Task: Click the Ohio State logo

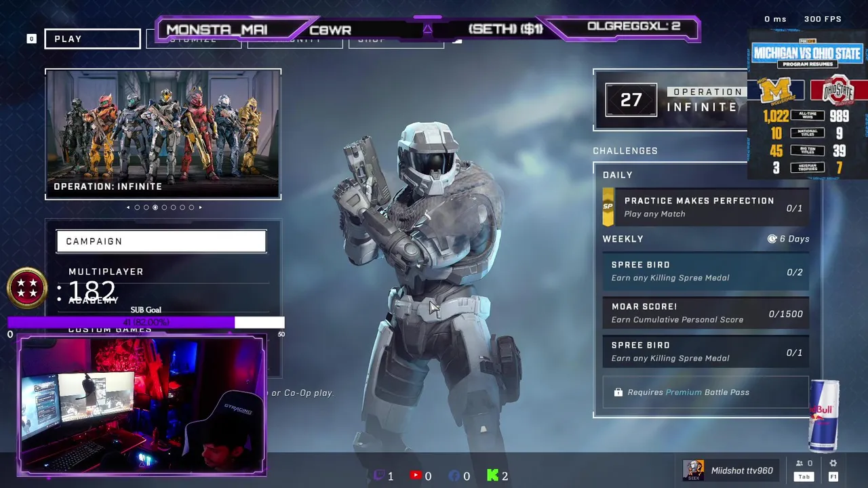Action: tap(840, 90)
